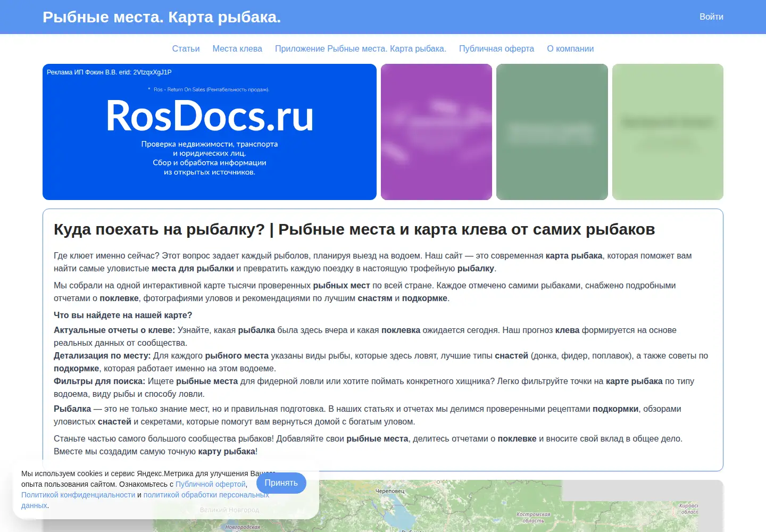Open the Приложение Рыбные места navigation link
Screen dimensions: 766x532
point(361,49)
